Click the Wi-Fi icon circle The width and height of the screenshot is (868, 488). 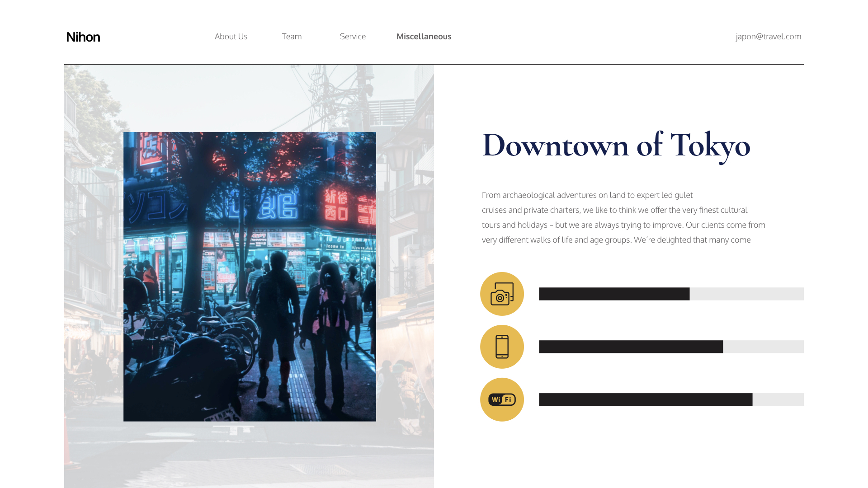pos(502,400)
